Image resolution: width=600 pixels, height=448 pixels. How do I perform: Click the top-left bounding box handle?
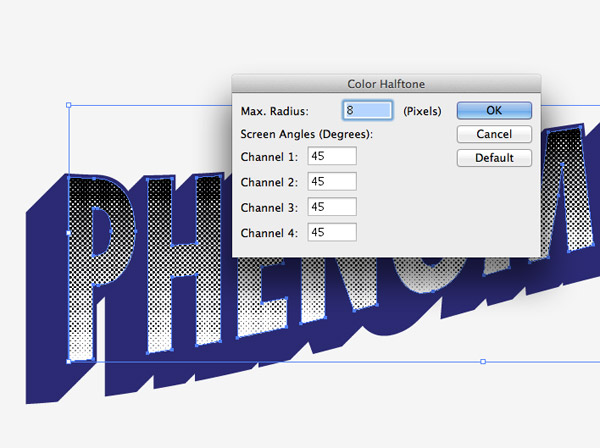(68, 105)
